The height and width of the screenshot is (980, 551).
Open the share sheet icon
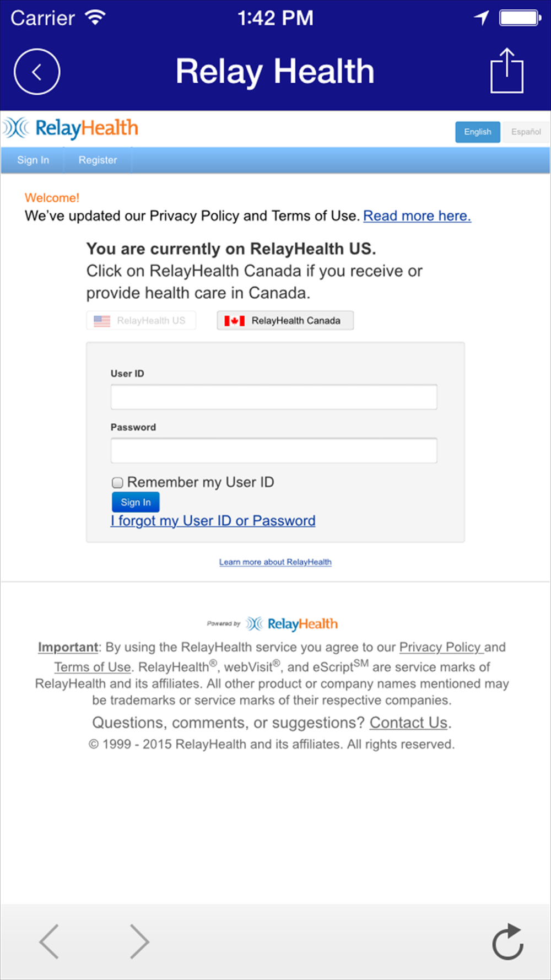(x=507, y=71)
